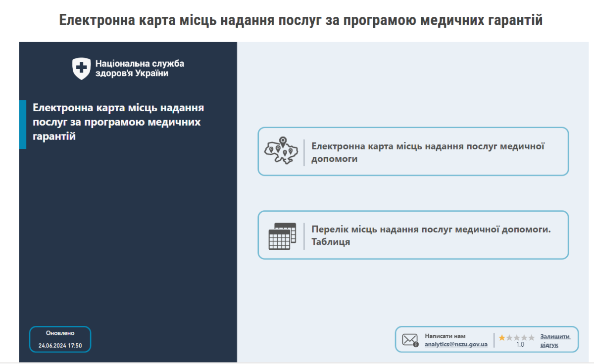Click the analytics@nszu.gov.ua email link
The image size is (594, 364).
(x=456, y=344)
